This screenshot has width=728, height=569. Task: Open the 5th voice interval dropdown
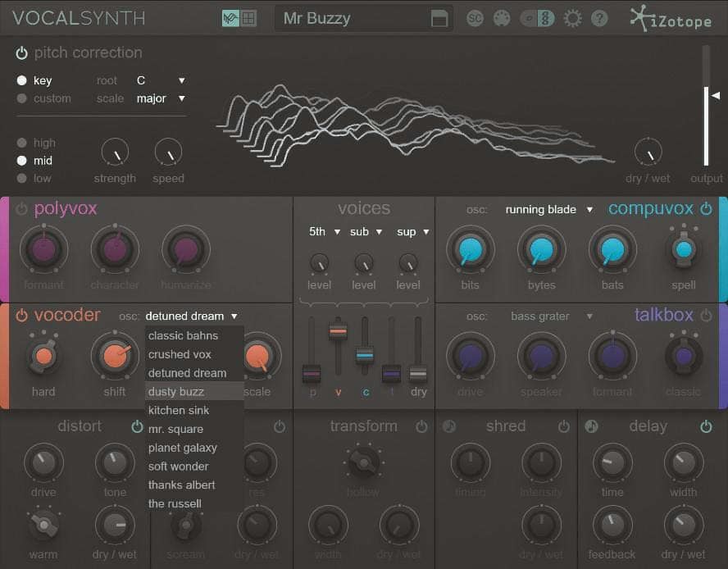(325, 232)
